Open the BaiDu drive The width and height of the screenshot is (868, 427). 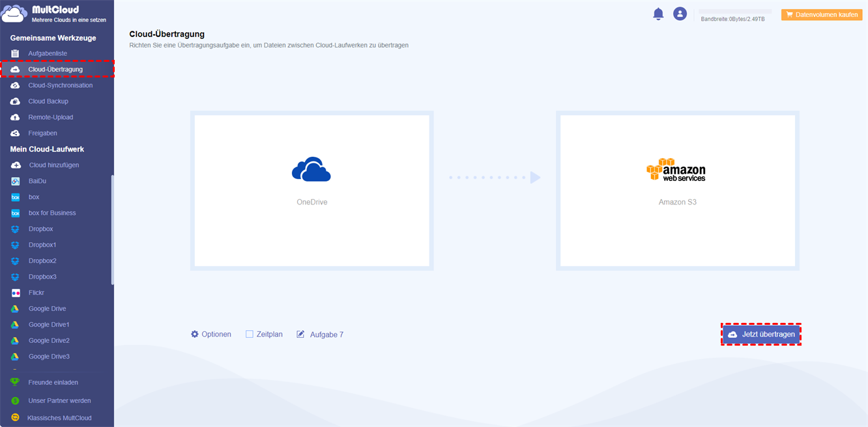click(x=38, y=181)
